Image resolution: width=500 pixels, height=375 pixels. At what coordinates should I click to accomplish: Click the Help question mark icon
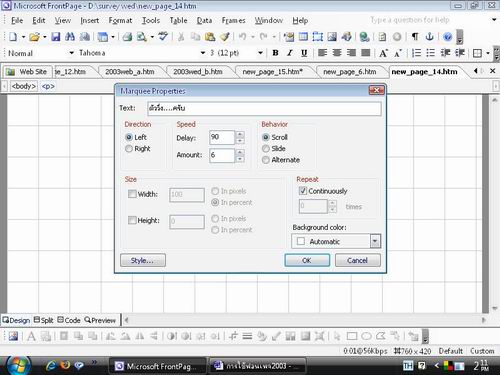click(x=448, y=37)
